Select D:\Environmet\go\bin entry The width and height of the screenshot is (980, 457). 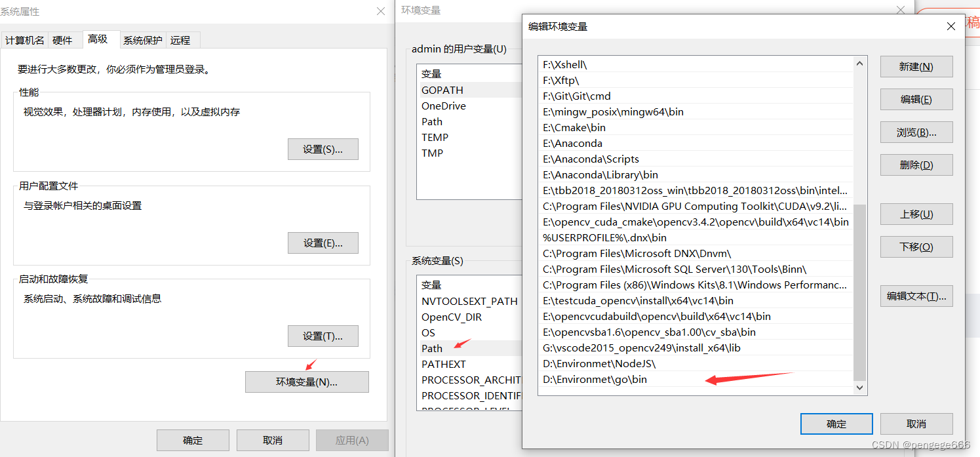pos(696,379)
